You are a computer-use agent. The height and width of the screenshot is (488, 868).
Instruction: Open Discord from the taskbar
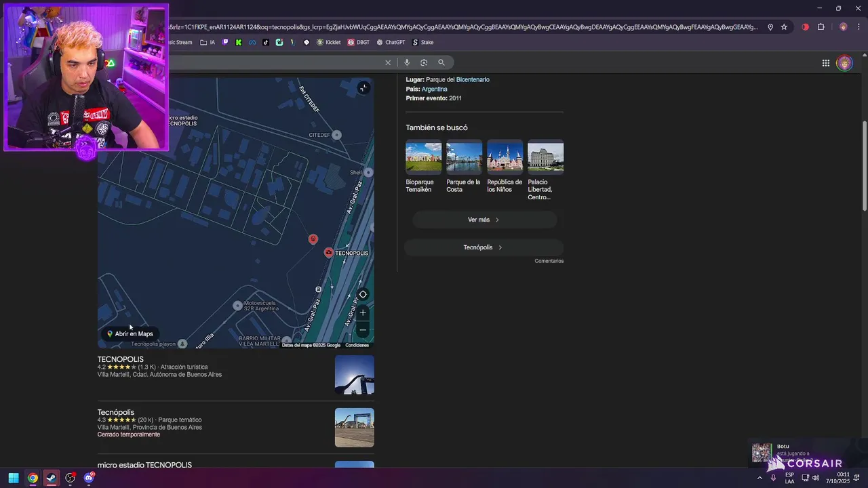click(89, 478)
